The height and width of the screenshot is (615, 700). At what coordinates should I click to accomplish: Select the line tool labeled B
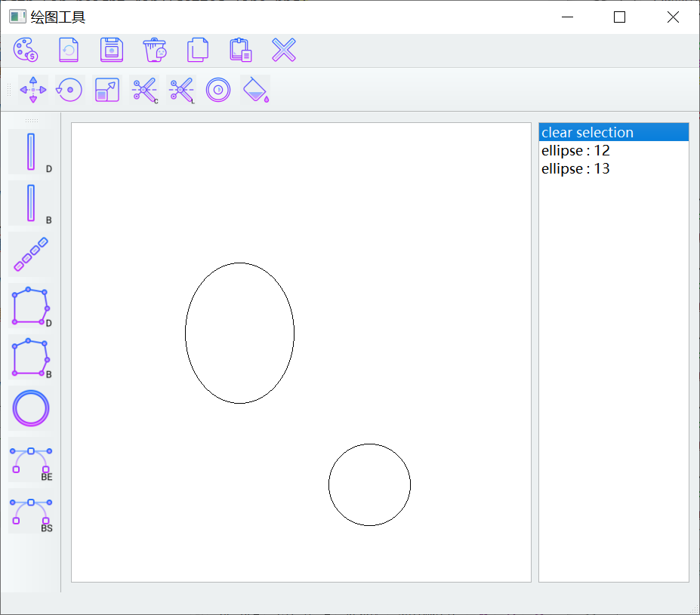coord(31,203)
